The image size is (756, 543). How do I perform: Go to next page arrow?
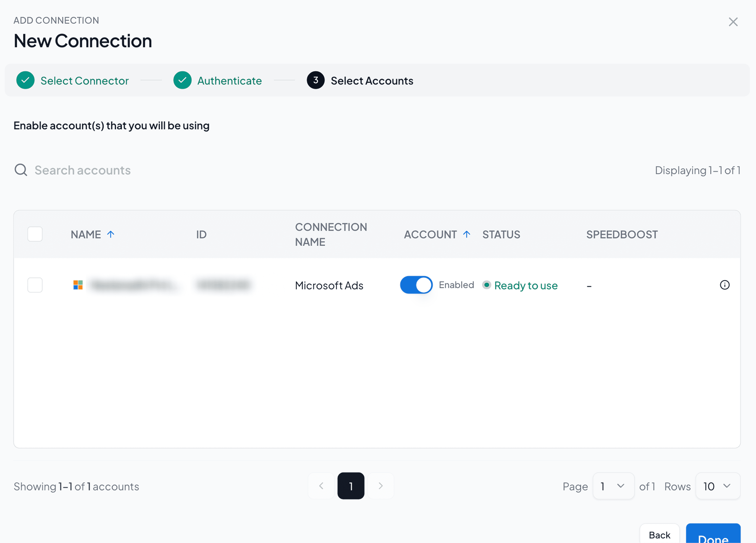(x=381, y=486)
